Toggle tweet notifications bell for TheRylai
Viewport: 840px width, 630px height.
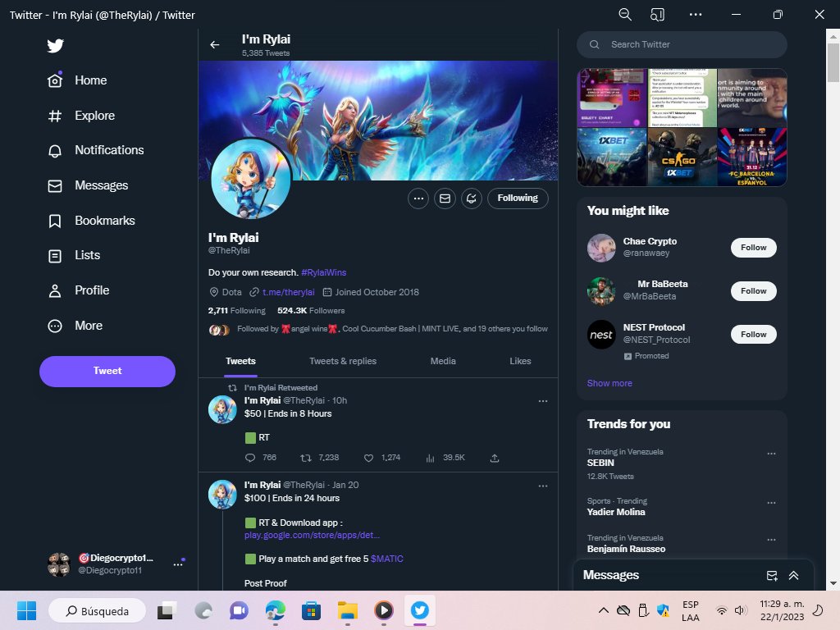pos(472,199)
